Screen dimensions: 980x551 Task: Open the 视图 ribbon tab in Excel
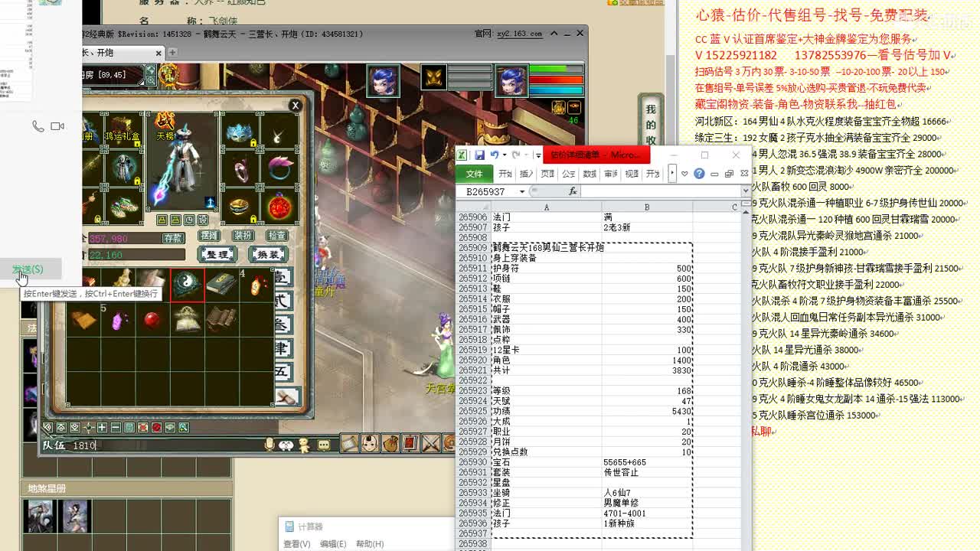pyautogui.click(x=632, y=174)
